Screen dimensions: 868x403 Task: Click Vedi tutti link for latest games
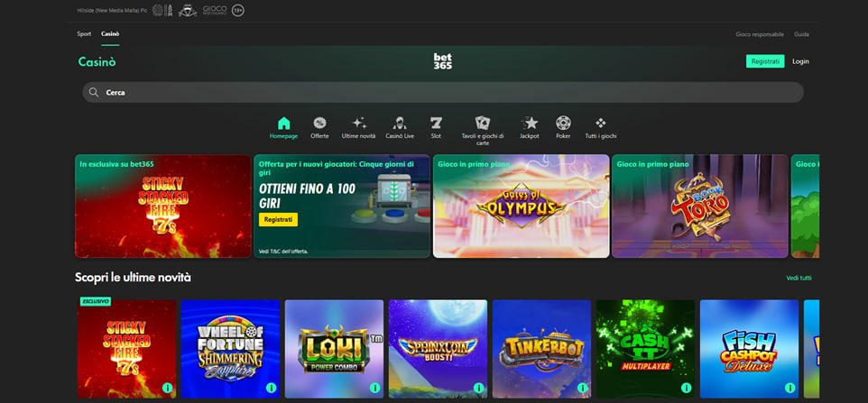799,278
